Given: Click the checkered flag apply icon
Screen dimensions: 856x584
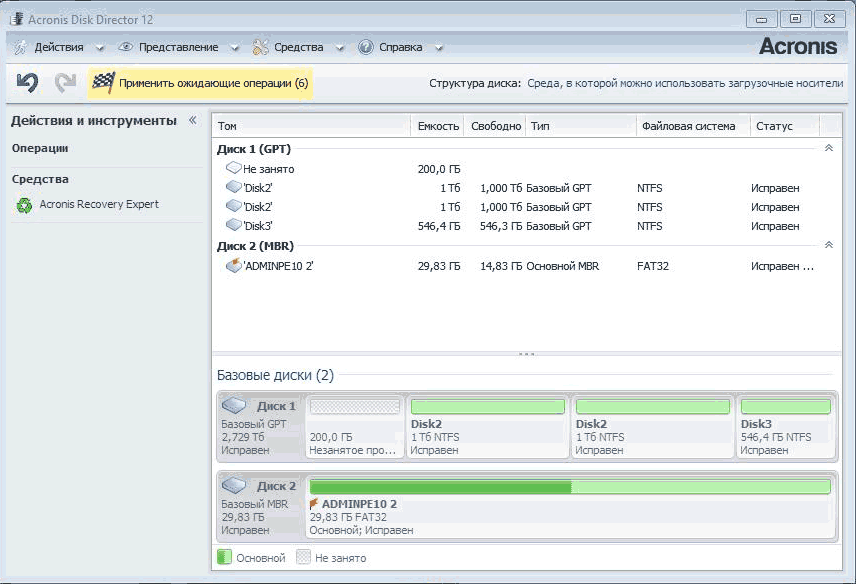Looking at the screenshot, I should 103,82.
